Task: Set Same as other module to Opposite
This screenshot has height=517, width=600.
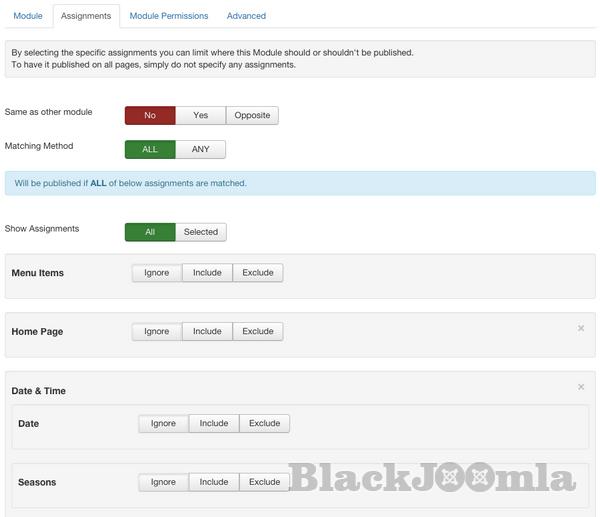Action: (x=252, y=115)
